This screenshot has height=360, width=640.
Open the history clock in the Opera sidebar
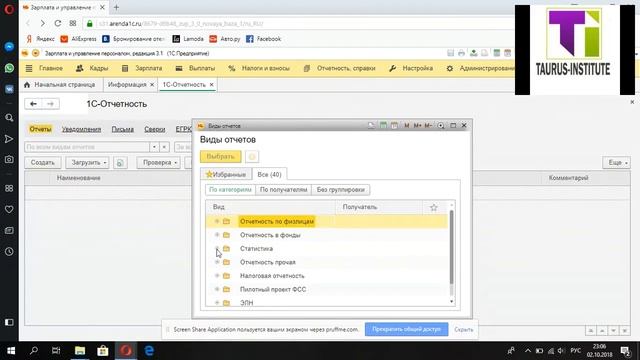tap(9, 251)
